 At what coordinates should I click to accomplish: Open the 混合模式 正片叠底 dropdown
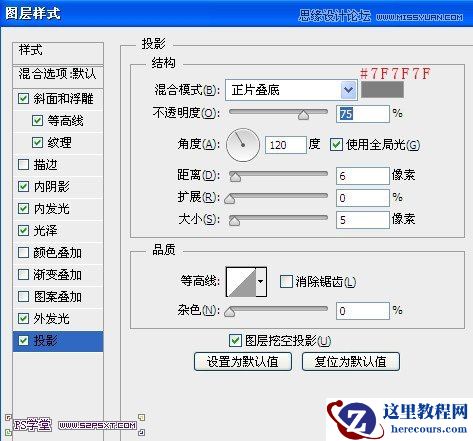(291, 90)
